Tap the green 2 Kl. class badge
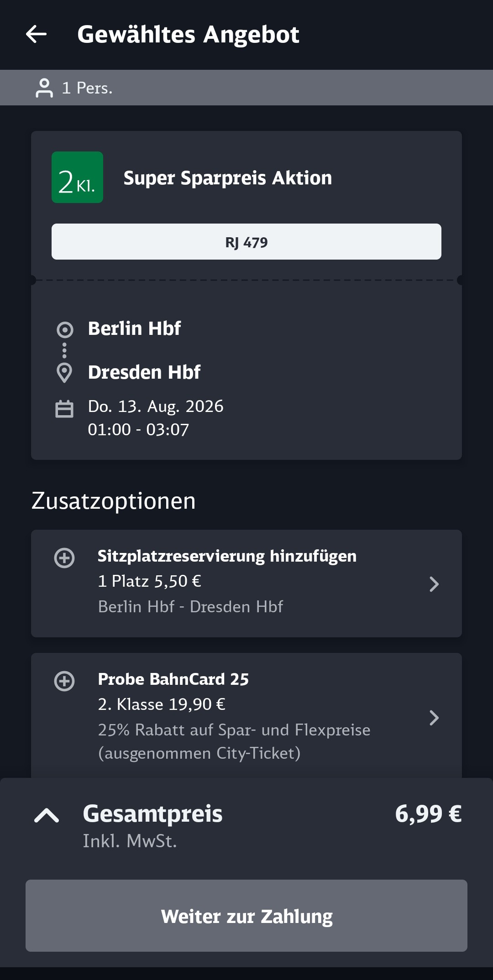 [x=77, y=177]
